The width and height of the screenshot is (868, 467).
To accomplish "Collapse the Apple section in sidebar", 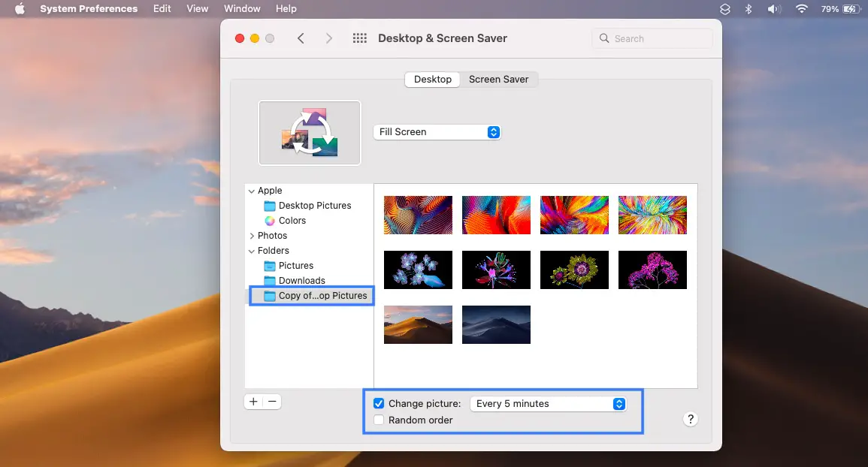I will (252, 191).
